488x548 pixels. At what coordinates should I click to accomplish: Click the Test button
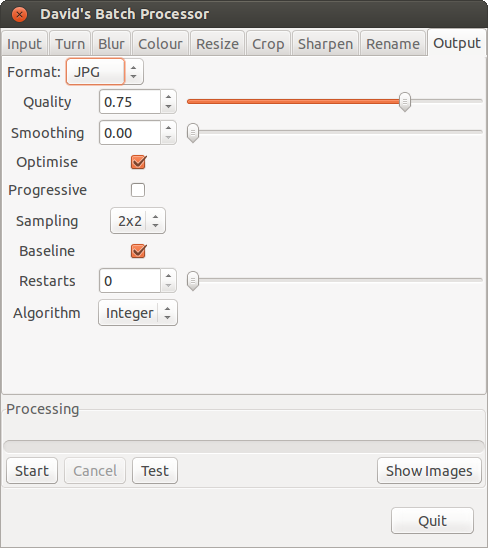click(x=155, y=471)
